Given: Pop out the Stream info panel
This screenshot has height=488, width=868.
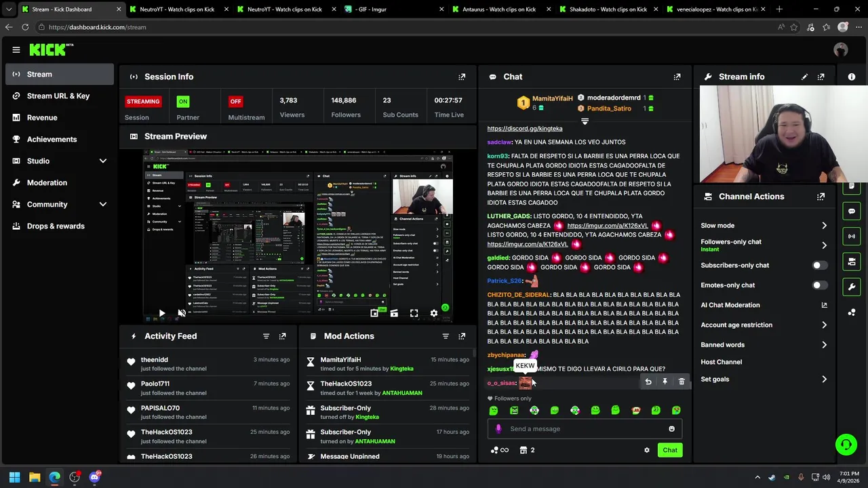Looking at the screenshot, I should pos(821,77).
